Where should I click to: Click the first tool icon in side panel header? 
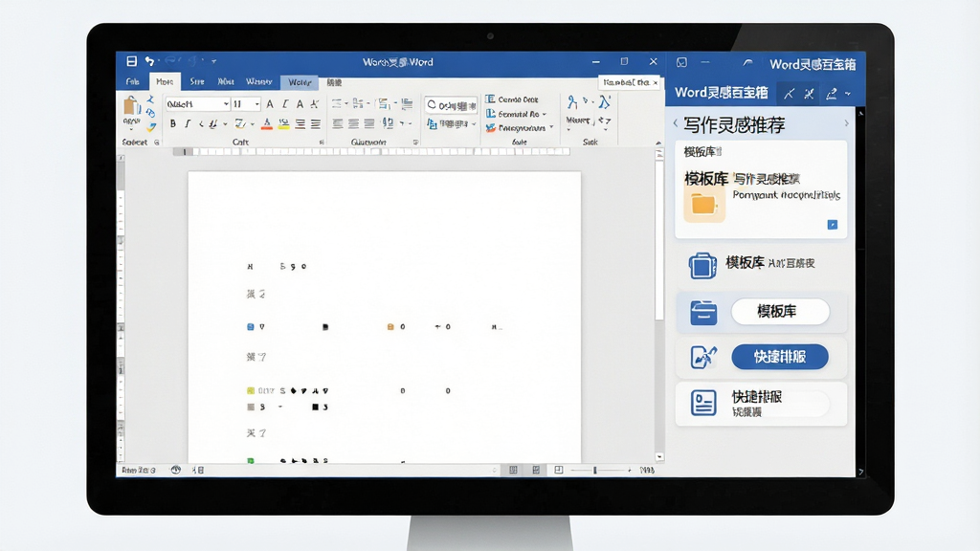click(790, 94)
